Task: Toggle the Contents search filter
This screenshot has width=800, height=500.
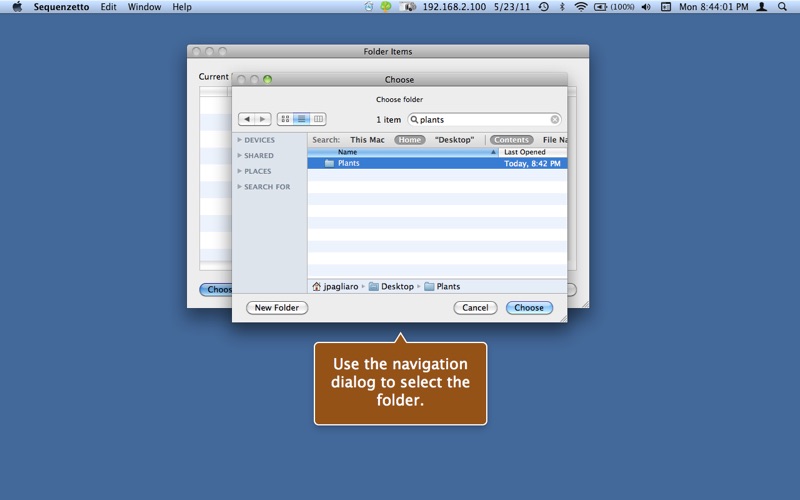Action: point(511,140)
